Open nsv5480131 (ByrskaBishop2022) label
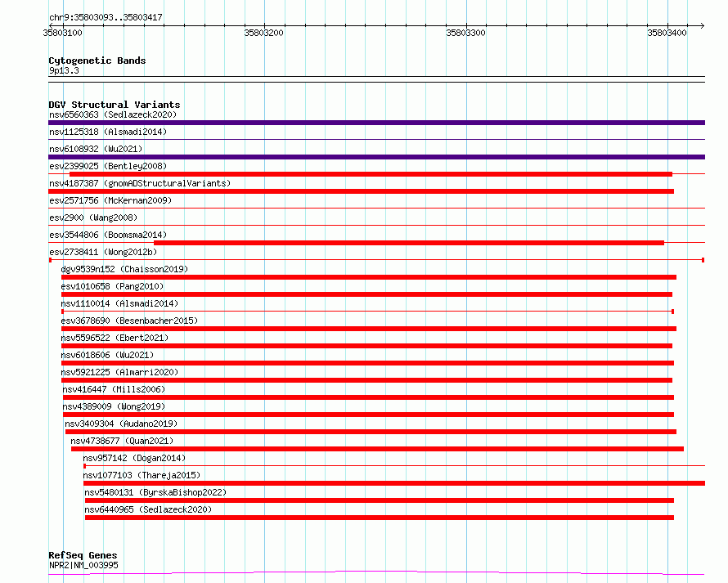This screenshot has height=583, width=728. click(155, 492)
